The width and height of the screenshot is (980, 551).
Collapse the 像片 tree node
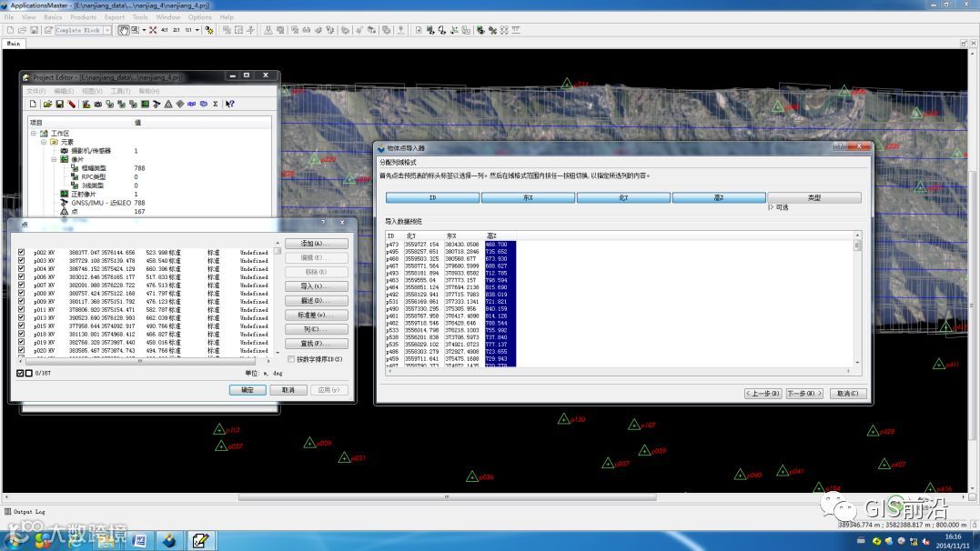pos(54,159)
